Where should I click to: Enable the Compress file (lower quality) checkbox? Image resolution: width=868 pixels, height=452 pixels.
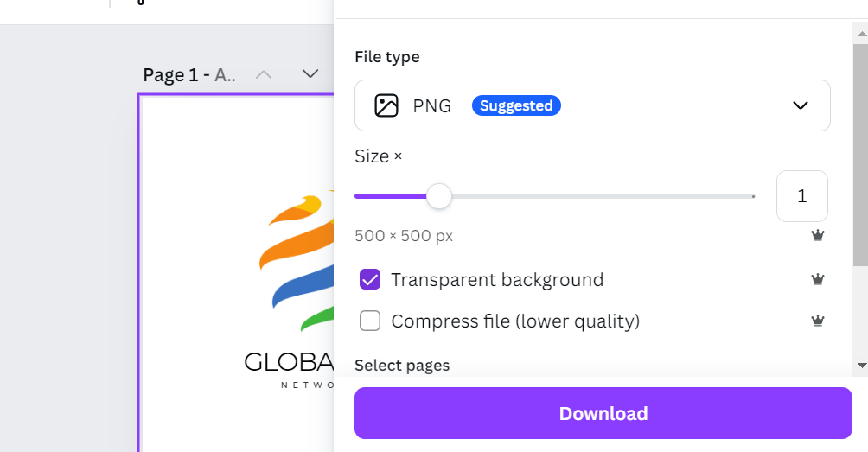[x=370, y=321]
